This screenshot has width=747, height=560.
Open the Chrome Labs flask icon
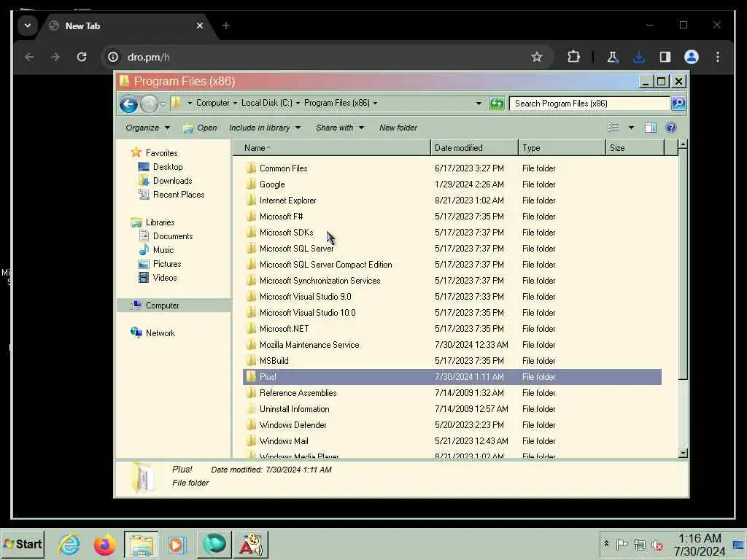(613, 57)
